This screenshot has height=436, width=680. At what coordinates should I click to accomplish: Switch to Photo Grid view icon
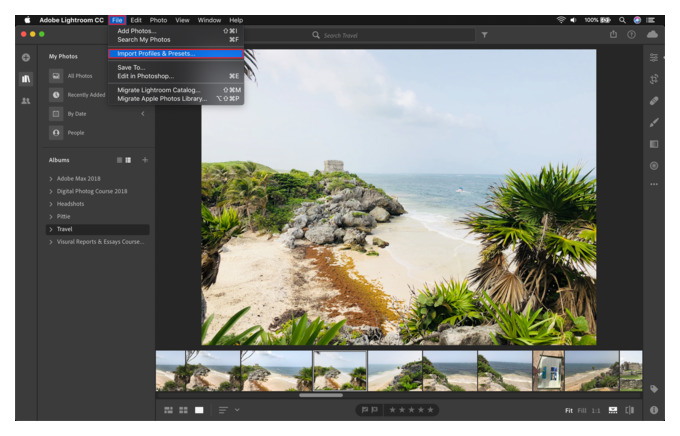coord(169,410)
